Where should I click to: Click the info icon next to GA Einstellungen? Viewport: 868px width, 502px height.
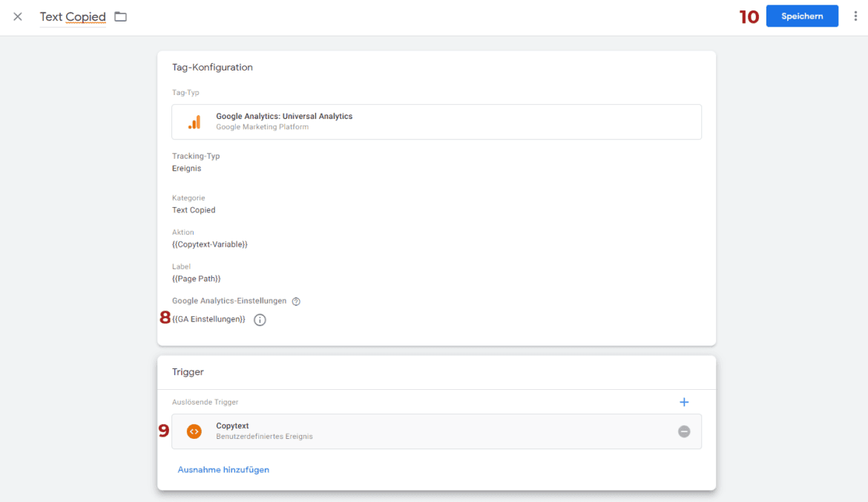(x=260, y=320)
